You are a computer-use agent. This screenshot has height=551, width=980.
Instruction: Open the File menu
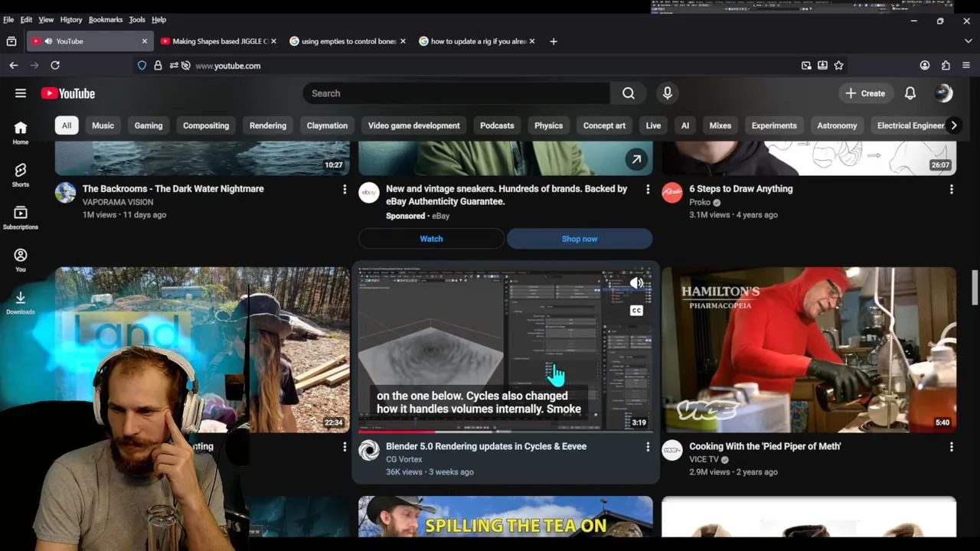8,19
